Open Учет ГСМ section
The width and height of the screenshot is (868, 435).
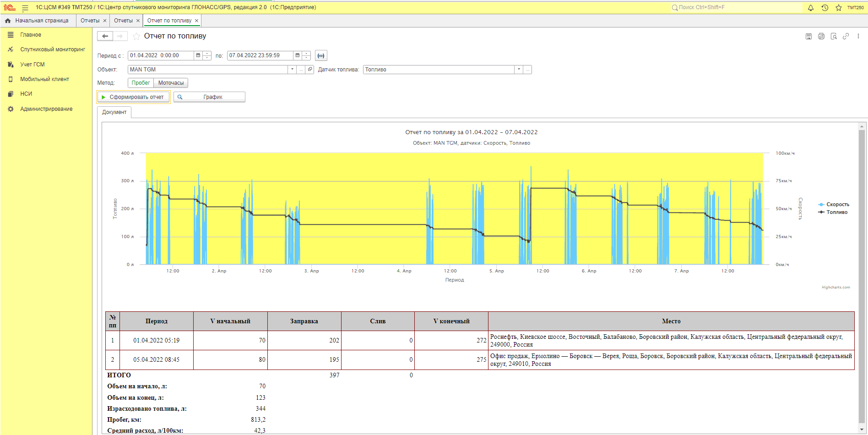(33, 65)
